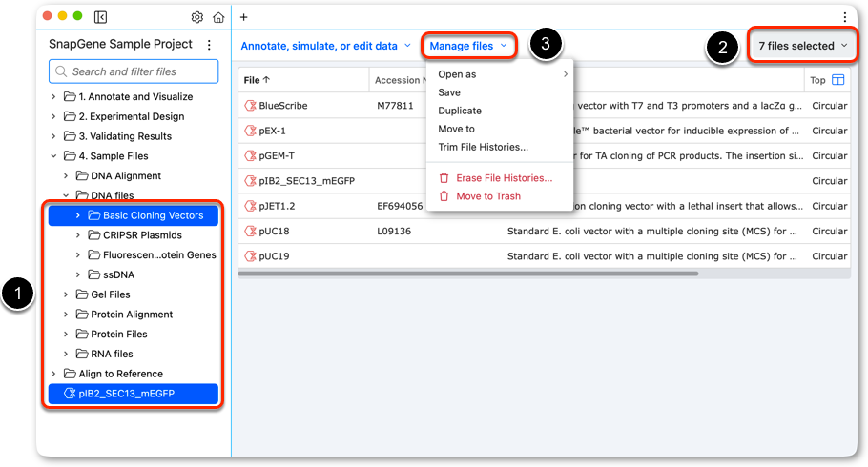Select the DNA files folder
Image resolution: width=868 pixels, height=467 pixels.
coord(113,195)
